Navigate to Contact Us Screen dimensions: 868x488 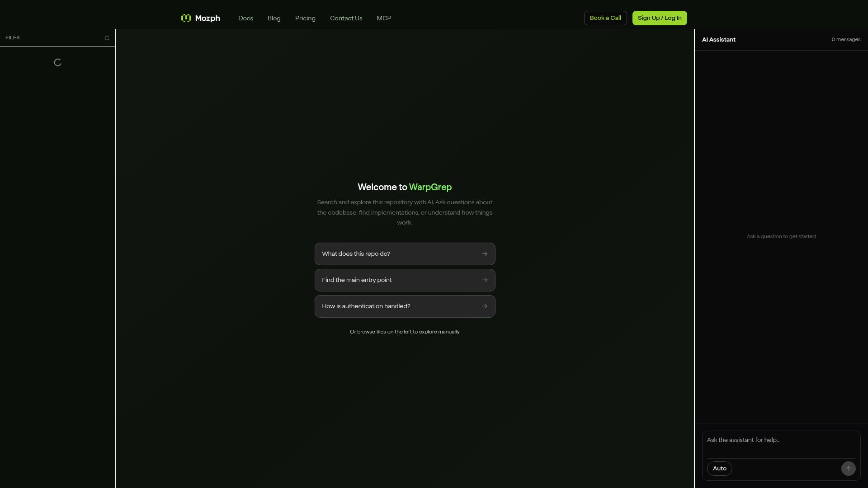pos(346,18)
